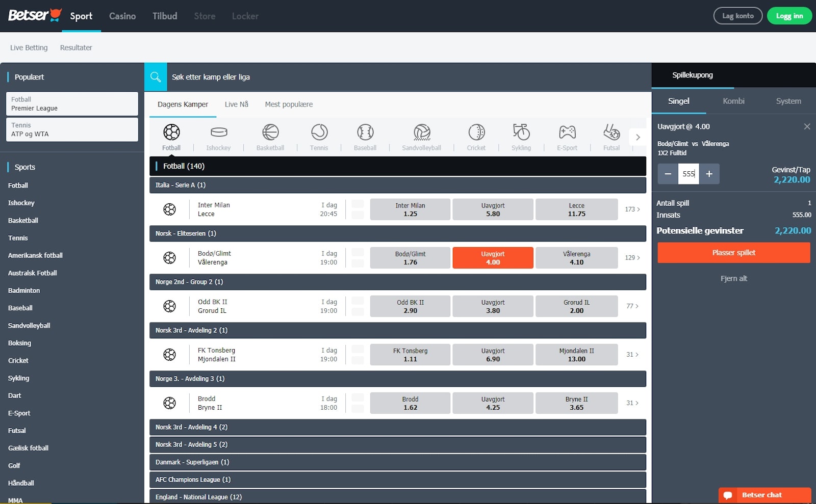Click the Fjern alt link

(x=733, y=278)
